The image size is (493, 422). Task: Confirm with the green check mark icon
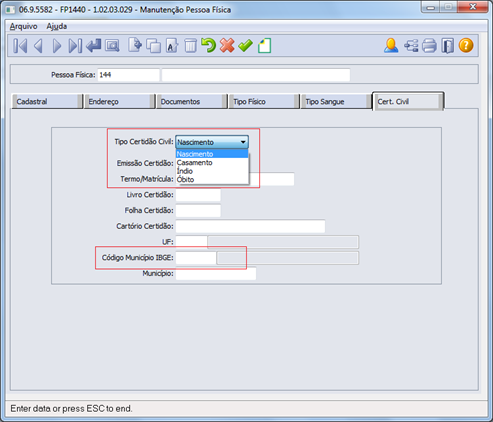(x=245, y=45)
